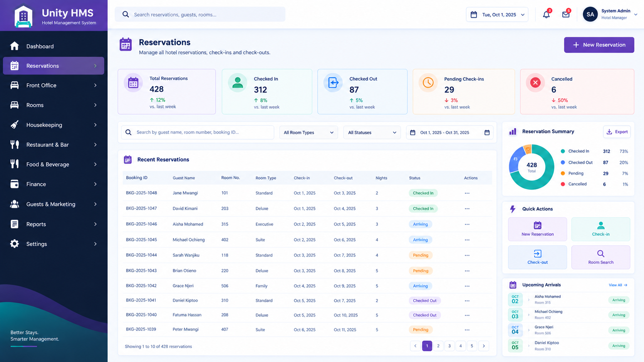Click the Check-in quick action icon
This screenshot has width=644, height=362.
tap(600, 226)
